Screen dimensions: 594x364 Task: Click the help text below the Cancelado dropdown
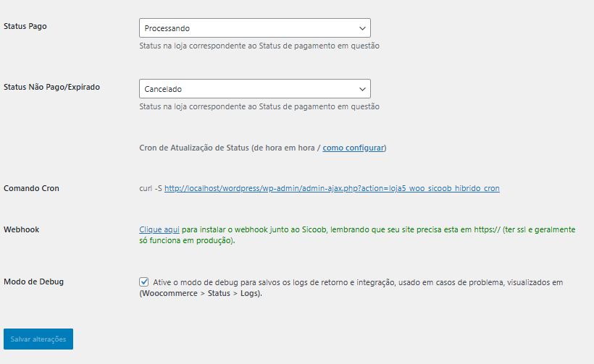pos(259,106)
